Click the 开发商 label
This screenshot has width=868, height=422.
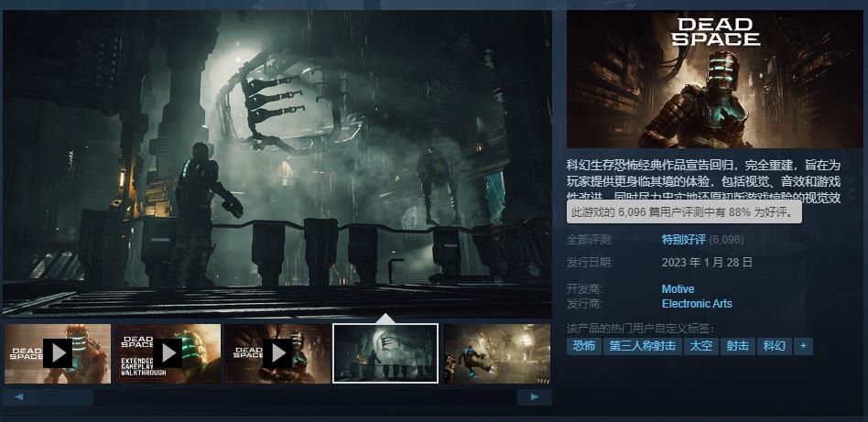tap(584, 289)
